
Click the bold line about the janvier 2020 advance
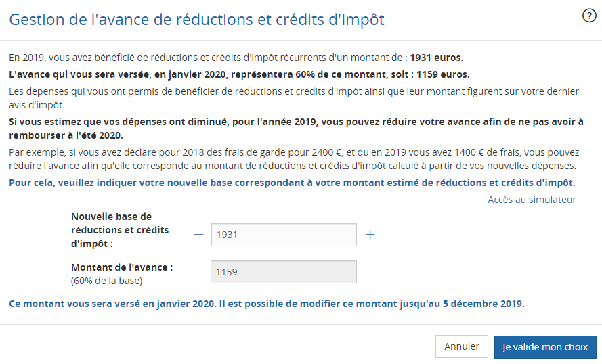tap(239, 74)
